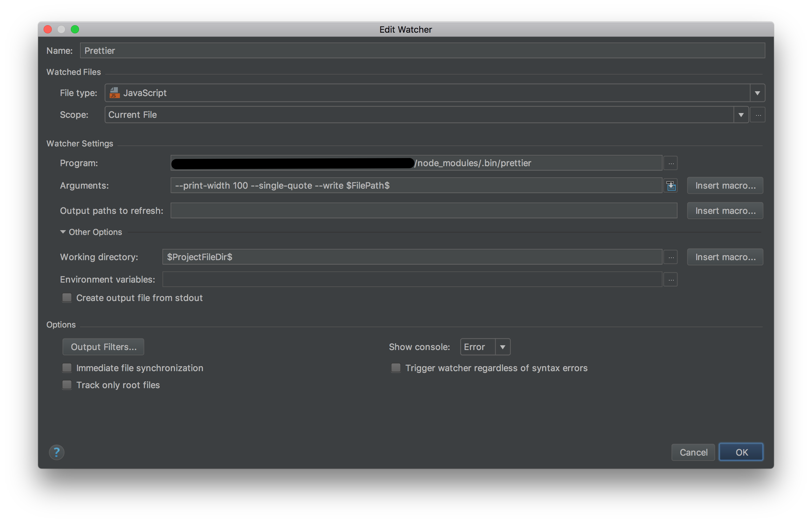Click the Output paths to refresh field
This screenshot has width=812, height=523.
coord(424,211)
